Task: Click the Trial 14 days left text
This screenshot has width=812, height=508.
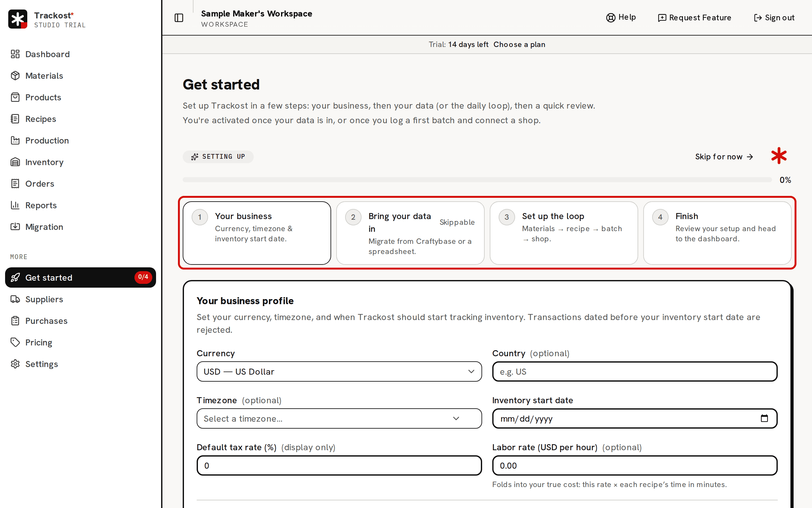Action: pos(458,44)
